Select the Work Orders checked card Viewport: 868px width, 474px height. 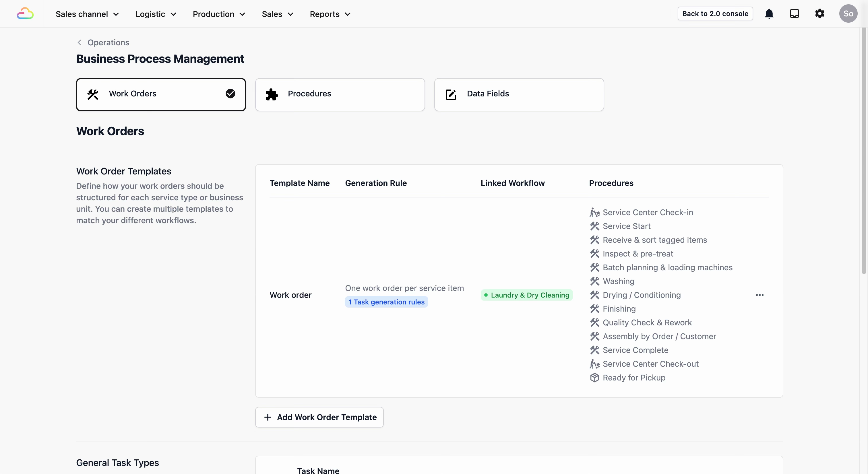coord(161,95)
